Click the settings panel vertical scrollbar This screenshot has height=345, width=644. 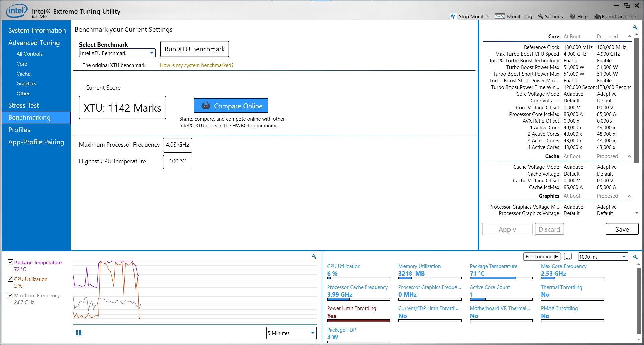coord(637,100)
